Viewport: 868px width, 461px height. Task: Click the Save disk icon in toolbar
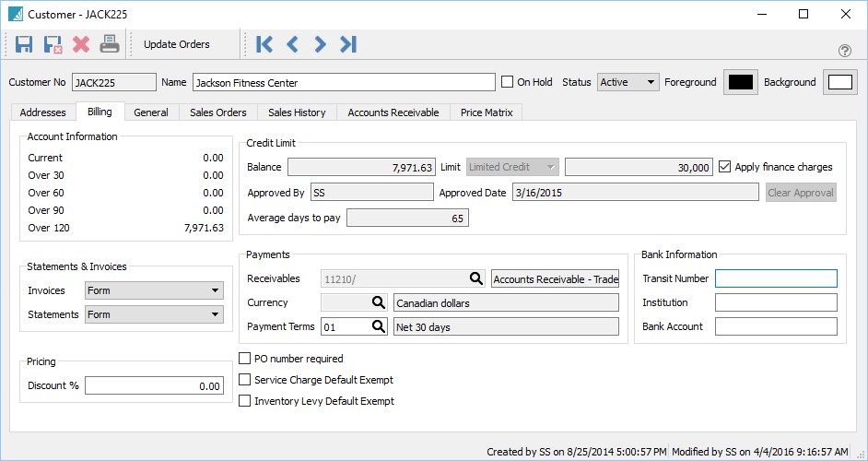pyautogui.click(x=24, y=44)
